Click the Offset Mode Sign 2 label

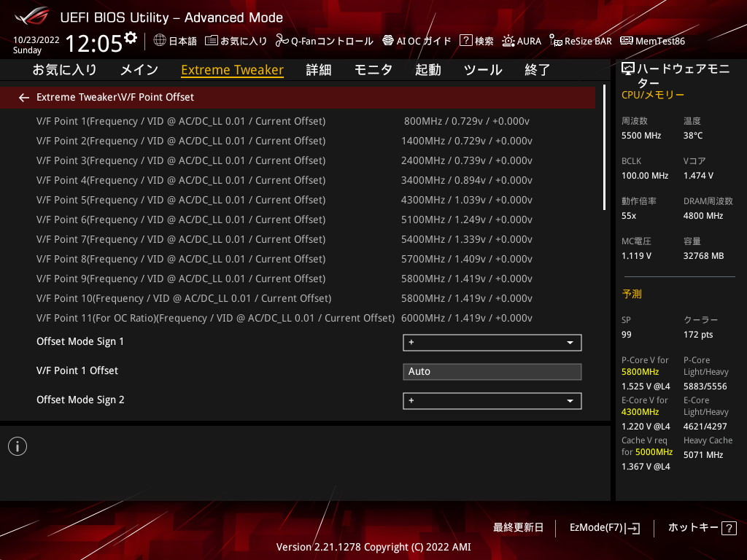pos(80,400)
